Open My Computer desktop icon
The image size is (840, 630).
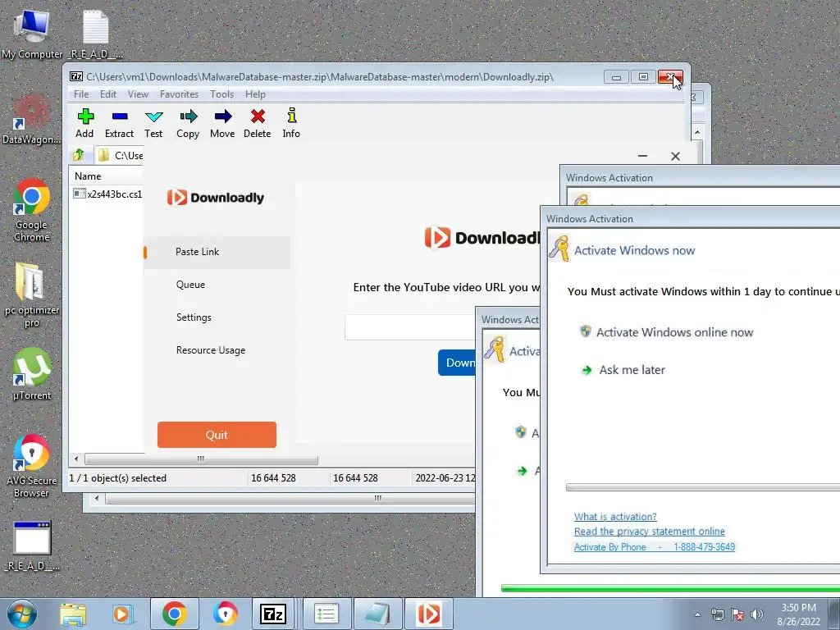tap(32, 33)
